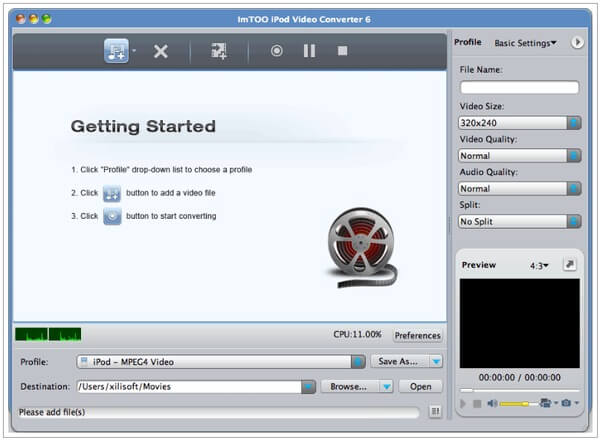Click the round arrow button beside Basic Settings
600x440 pixels.
coord(577,42)
